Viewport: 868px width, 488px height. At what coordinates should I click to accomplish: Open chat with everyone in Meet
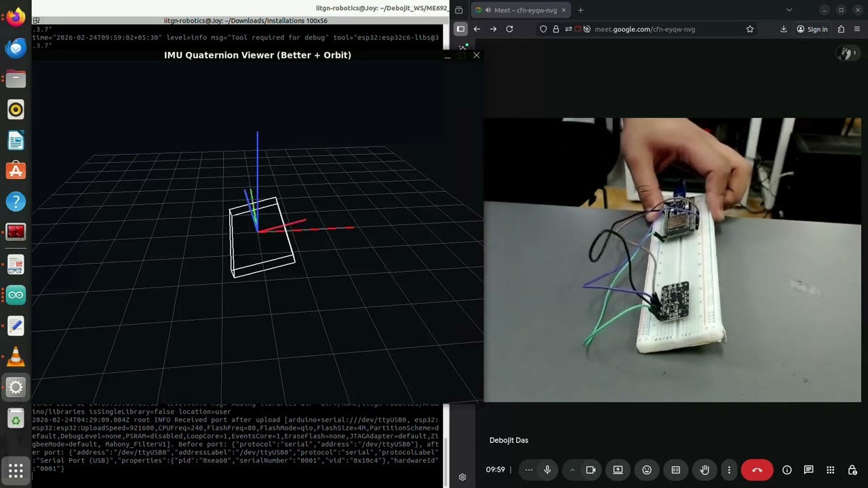(x=809, y=470)
